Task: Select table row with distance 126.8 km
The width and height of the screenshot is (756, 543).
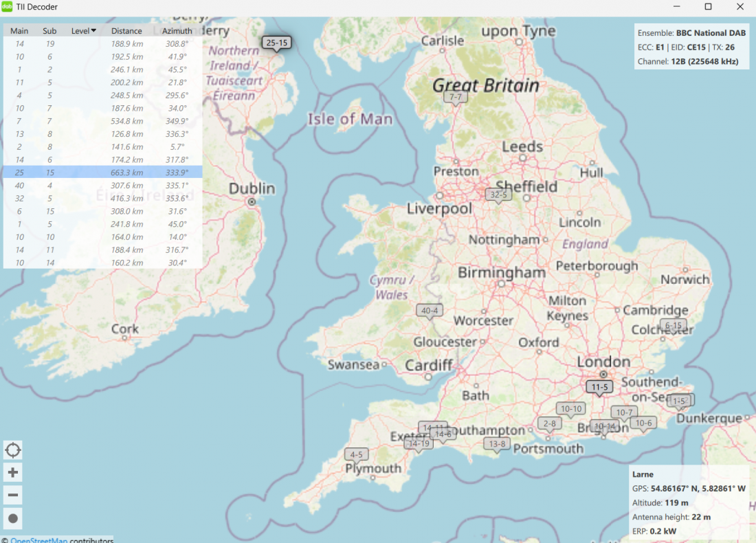Action: (x=102, y=134)
